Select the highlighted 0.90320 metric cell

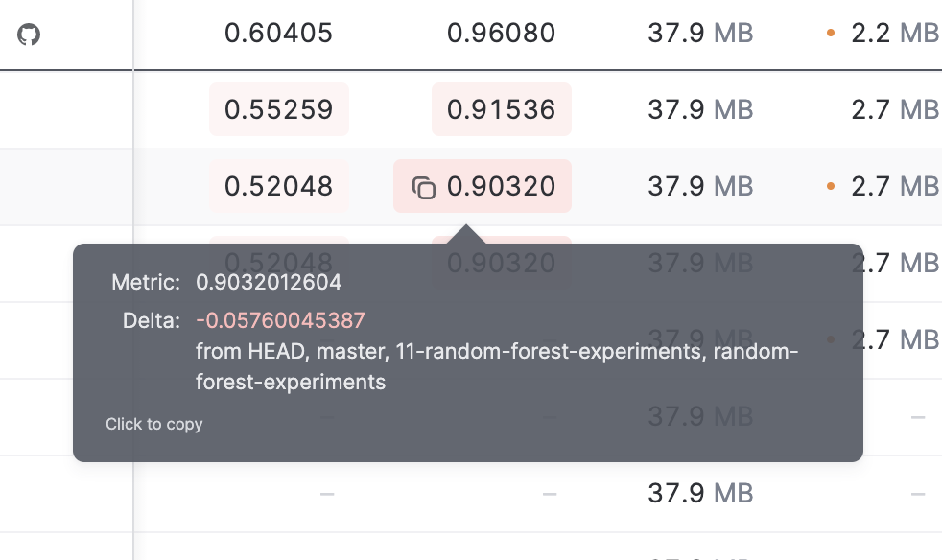483,186
